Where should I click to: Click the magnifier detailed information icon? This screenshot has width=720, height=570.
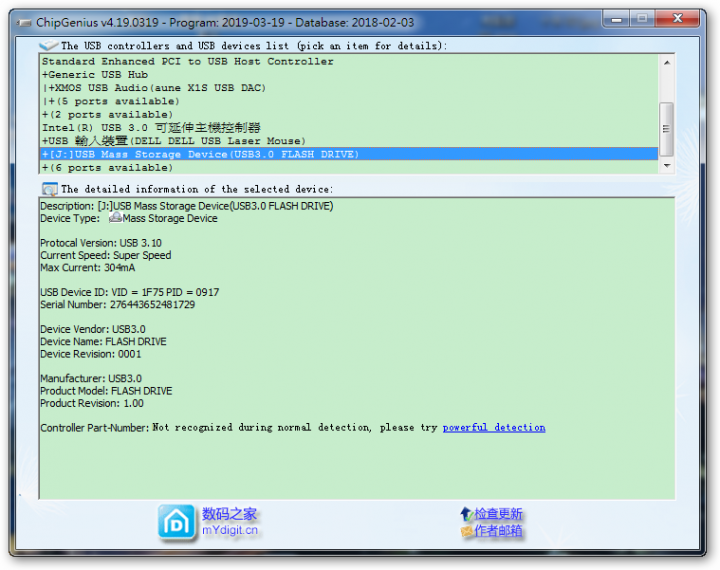tap(50, 189)
